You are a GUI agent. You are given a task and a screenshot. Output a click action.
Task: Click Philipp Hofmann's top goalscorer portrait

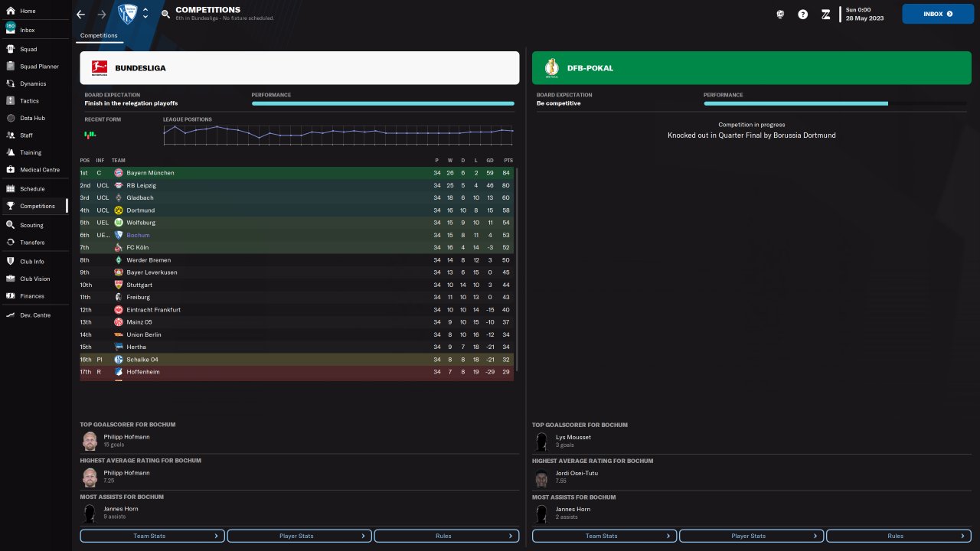click(90, 441)
